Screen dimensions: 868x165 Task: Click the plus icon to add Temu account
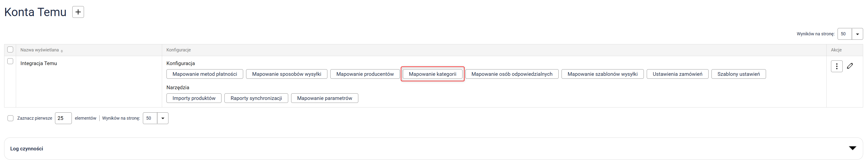pos(78,12)
